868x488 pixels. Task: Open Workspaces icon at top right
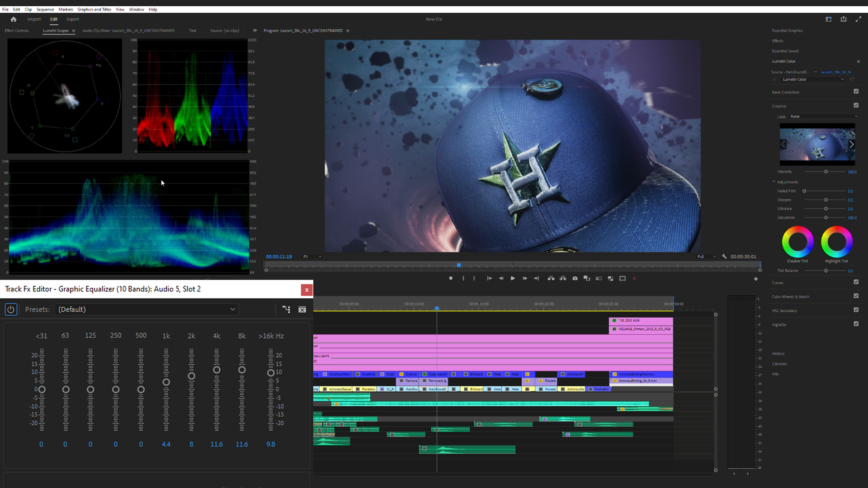pos(829,19)
